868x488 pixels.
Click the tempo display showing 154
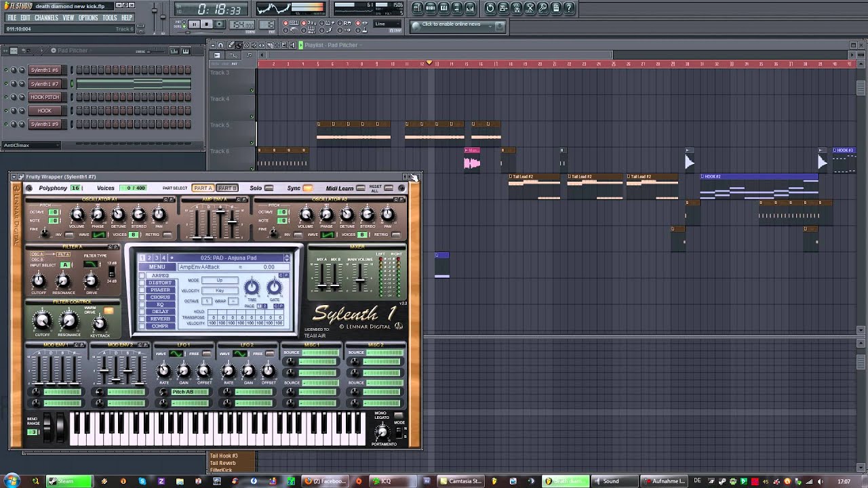coord(242,24)
